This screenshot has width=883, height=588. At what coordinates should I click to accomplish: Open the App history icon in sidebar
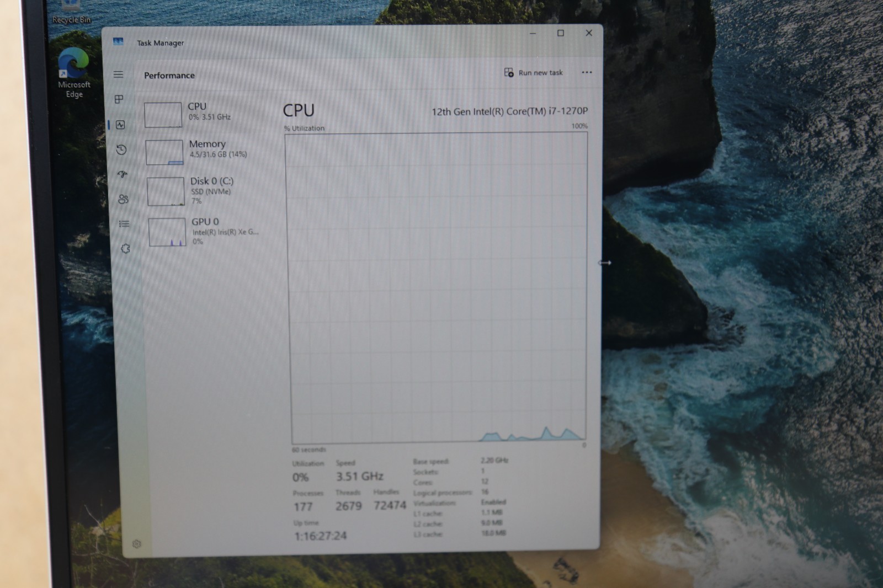pyautogui.click(x=121, y=149)
